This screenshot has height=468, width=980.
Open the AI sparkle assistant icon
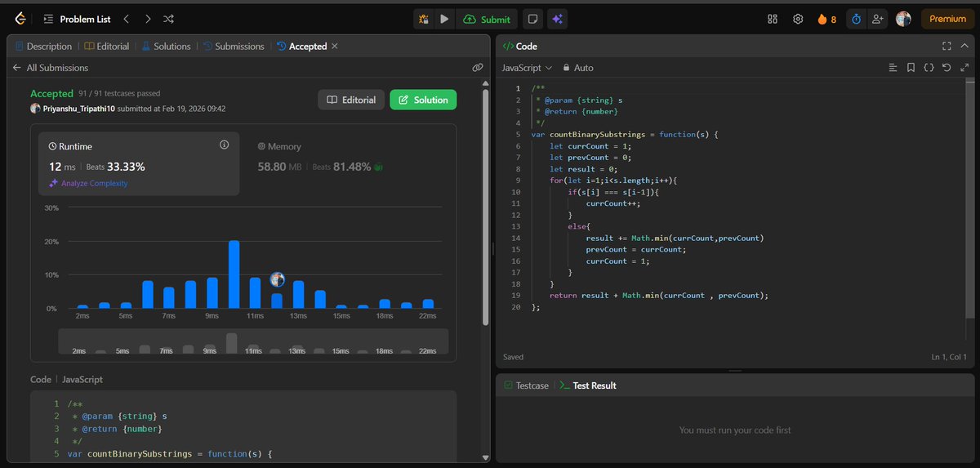click(x=558, y=19)
